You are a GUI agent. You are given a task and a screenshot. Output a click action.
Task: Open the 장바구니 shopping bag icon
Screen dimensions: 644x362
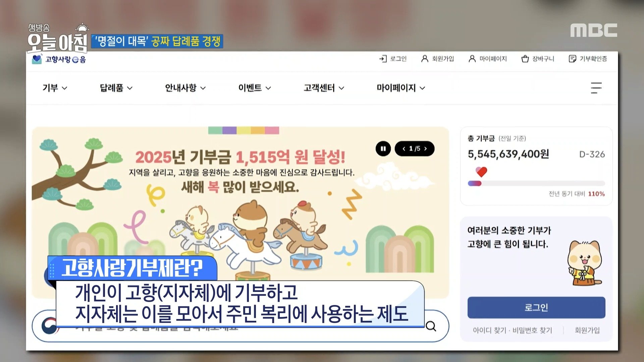coord(525,59)
